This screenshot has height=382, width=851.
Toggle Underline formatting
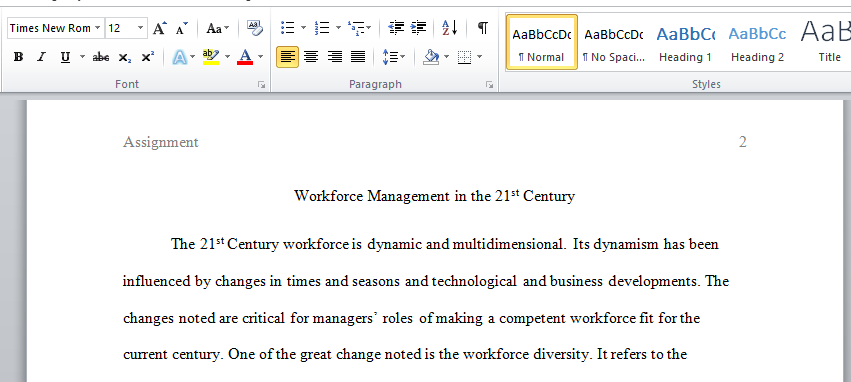(66, 57)
